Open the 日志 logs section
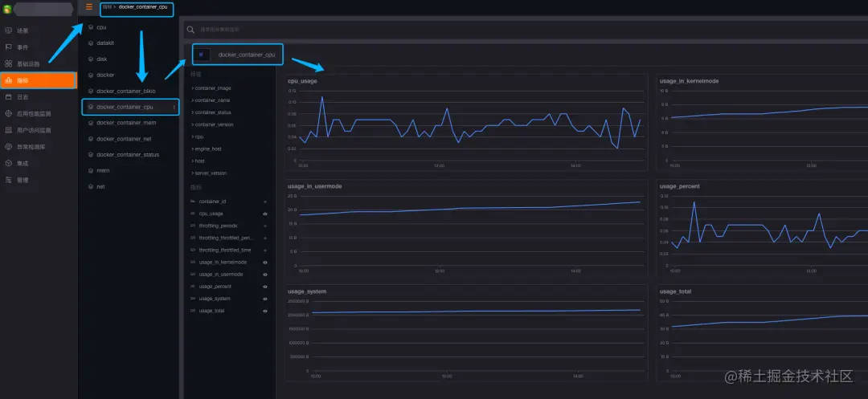 click(23, 97)
